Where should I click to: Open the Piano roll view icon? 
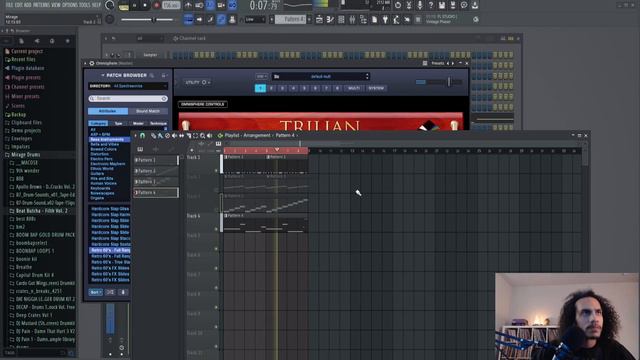330,20
